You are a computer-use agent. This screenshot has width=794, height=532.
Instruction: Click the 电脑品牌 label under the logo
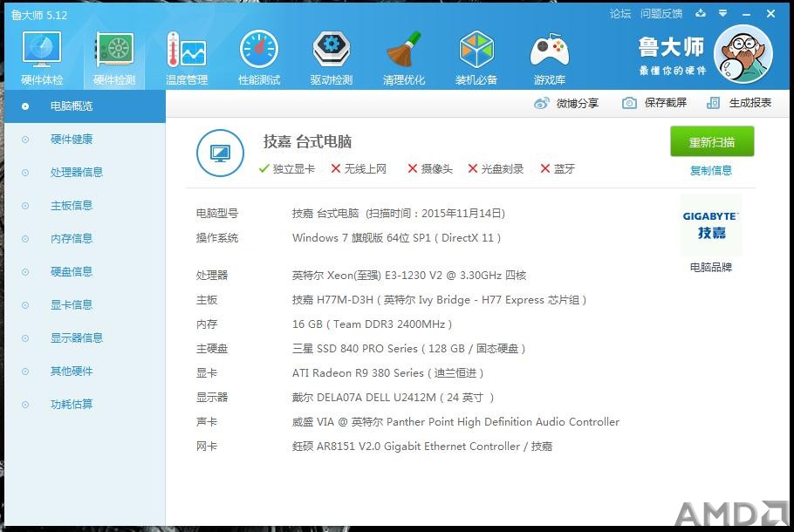711,267
